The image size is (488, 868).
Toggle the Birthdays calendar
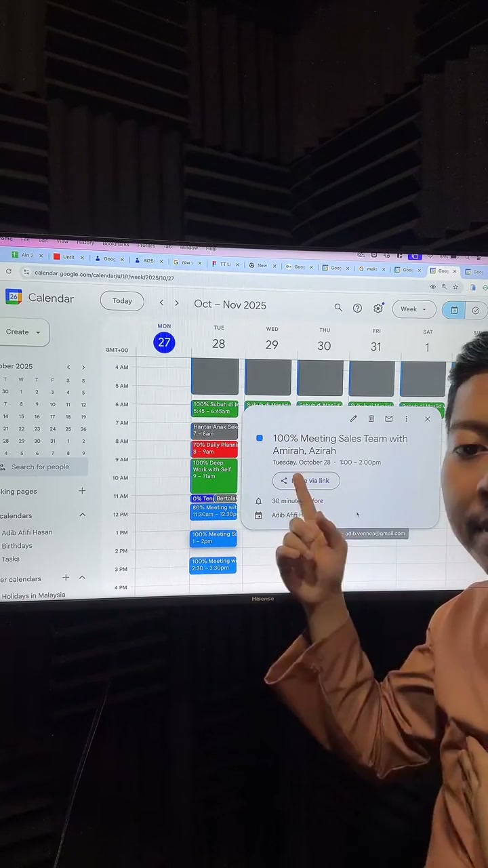pos(16,545)
